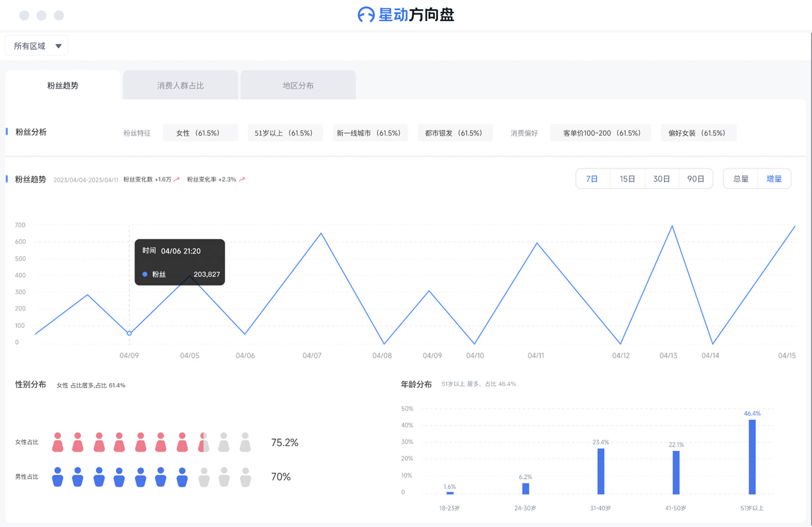Click the first blue male figure icon
This screenshot has height=527, width=812.
coord(58,477)
